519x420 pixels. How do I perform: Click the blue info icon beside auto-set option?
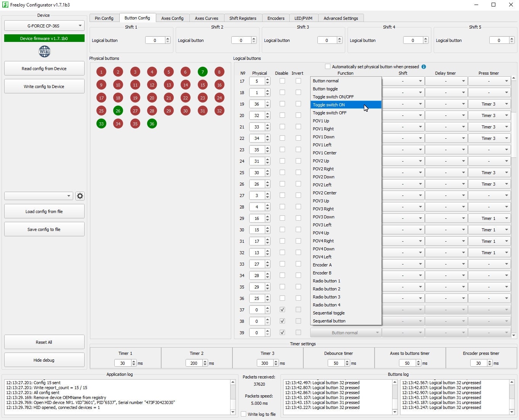point(424,67)
